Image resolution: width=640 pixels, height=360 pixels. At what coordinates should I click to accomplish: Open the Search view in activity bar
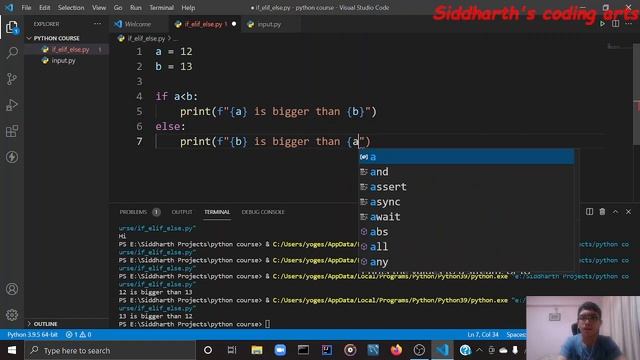(12, 53)
